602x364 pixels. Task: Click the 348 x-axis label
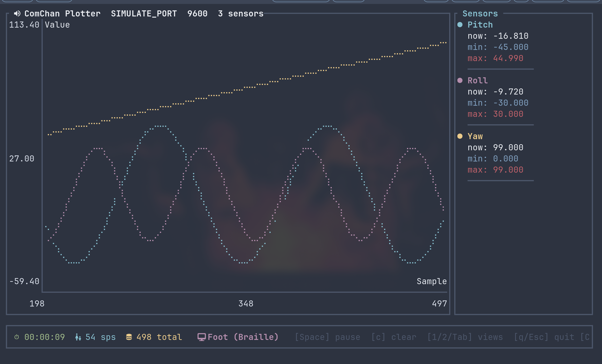[246, 304]
